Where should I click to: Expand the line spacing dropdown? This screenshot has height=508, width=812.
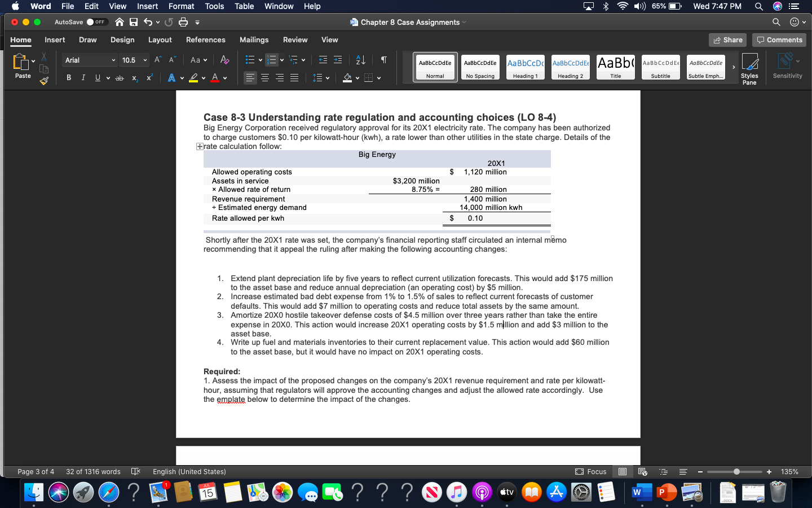pyautogui.click(x=320, y=77)
